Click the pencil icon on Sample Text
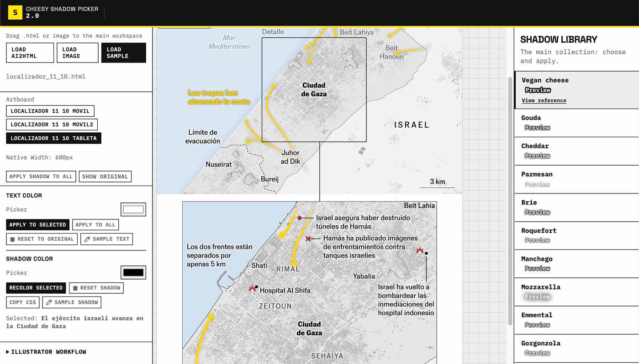639x364 pixels. (x=87, y=239)
